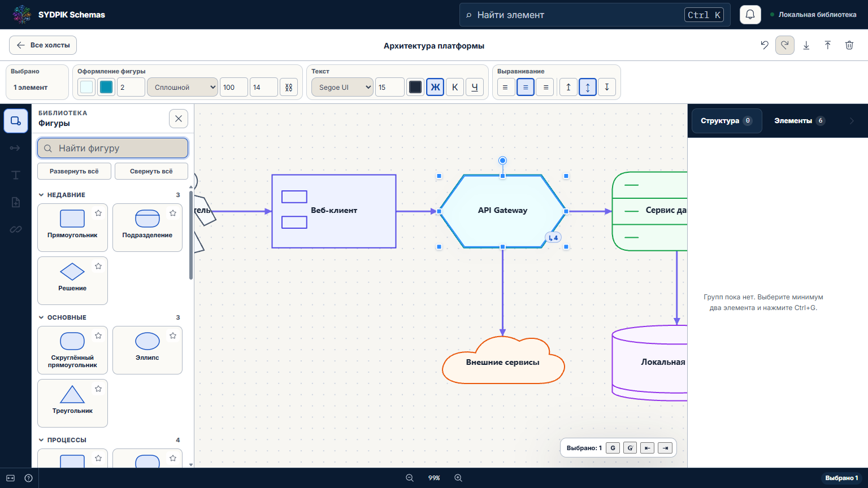This screenshot has width=868, height=488.
Task: Expand the right panel tabs chevron
Action: coord(852,121)
